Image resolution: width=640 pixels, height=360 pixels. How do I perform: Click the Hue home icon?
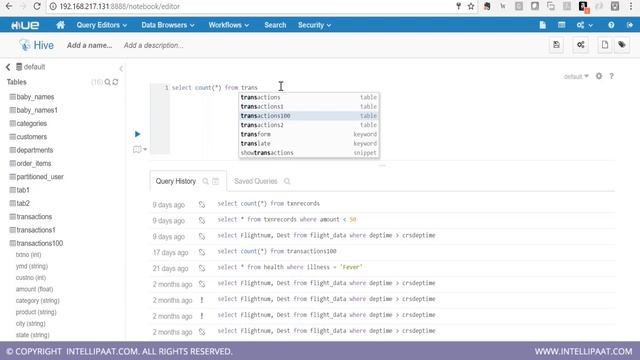click(60, 25)
